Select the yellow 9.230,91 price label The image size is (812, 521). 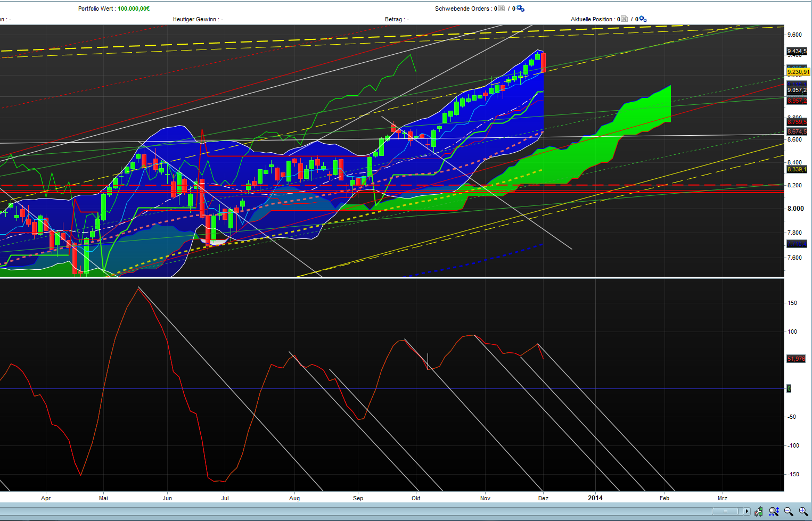click(x=798, y=72)
